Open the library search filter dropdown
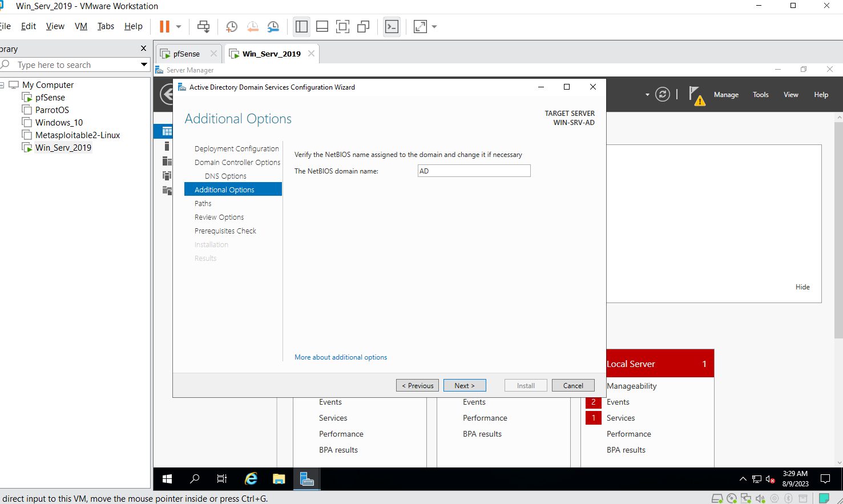The image size is (843, 504). (x=144, y=65)
